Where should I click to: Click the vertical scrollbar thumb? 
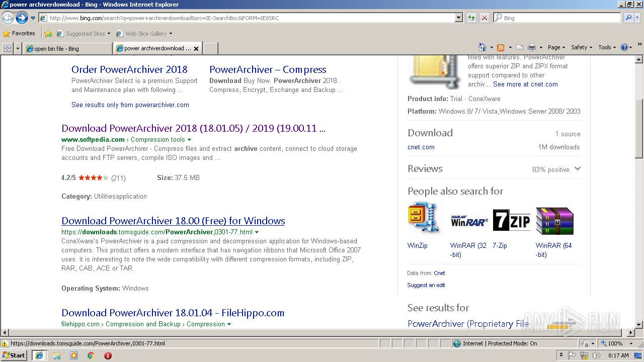639,129
